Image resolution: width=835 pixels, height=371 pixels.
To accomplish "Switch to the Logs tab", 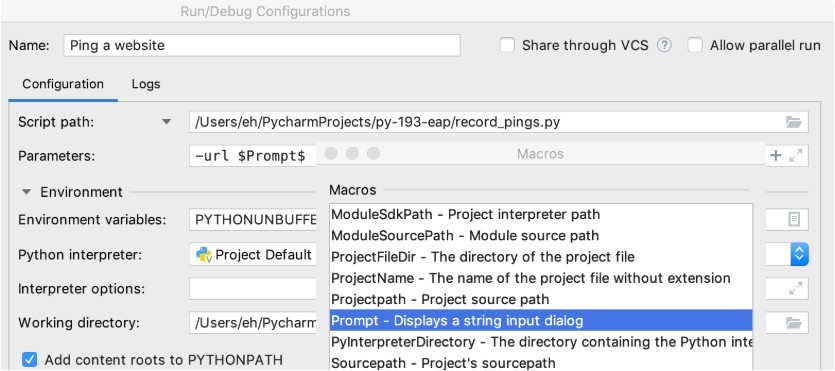I will (x=146, y=84).
